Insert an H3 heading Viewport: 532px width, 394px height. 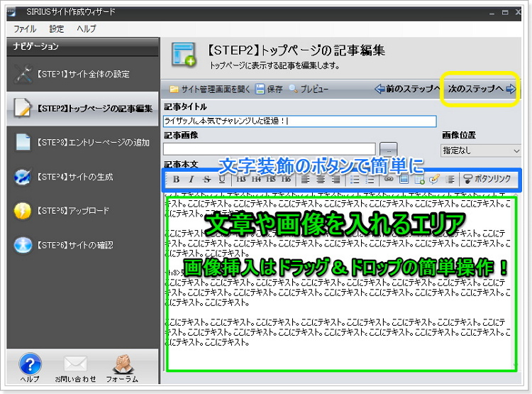point(241,179)
